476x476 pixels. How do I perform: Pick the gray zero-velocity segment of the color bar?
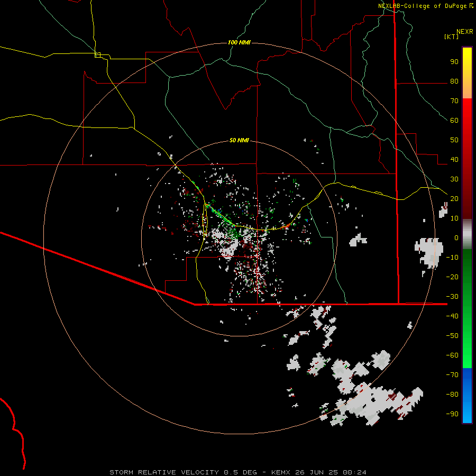pos(467,234)
